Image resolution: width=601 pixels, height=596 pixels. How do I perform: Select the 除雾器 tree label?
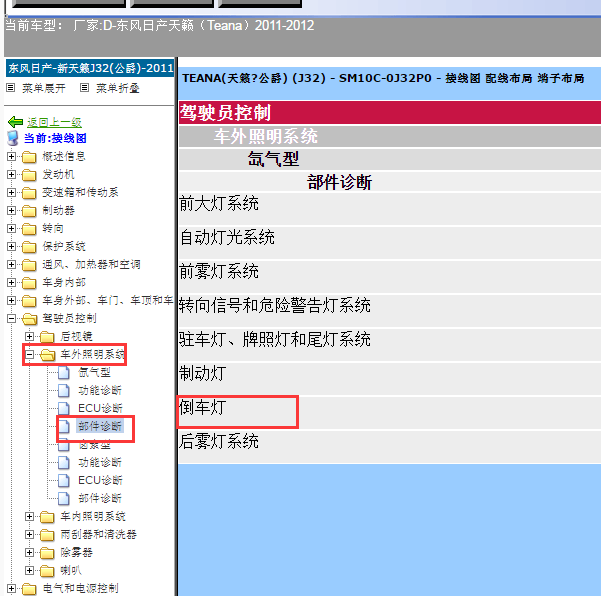click(76, 552)
